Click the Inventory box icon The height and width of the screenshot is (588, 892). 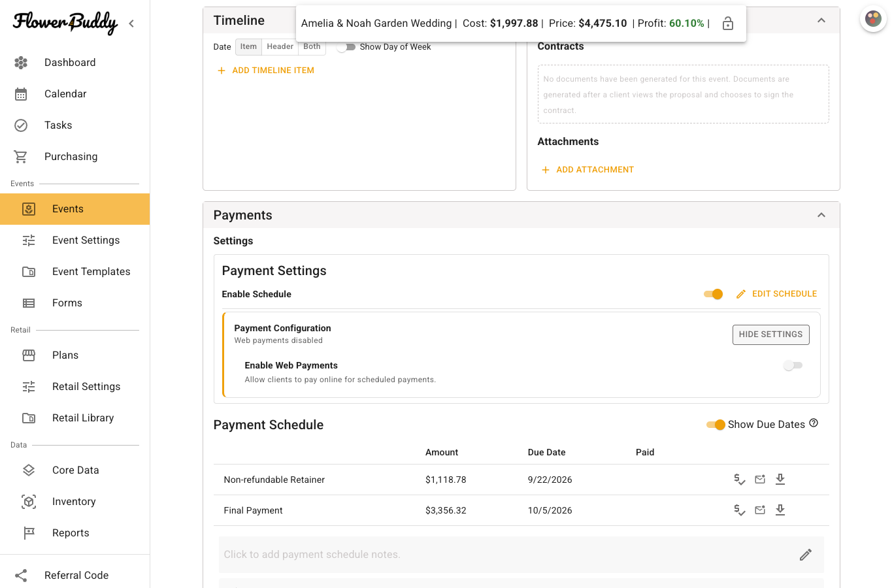[29, 502]
